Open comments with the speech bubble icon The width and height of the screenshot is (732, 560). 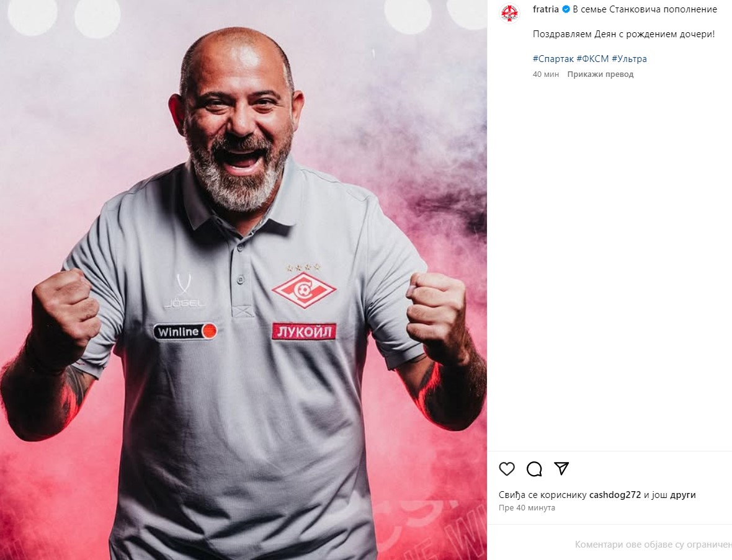point(534,469)
